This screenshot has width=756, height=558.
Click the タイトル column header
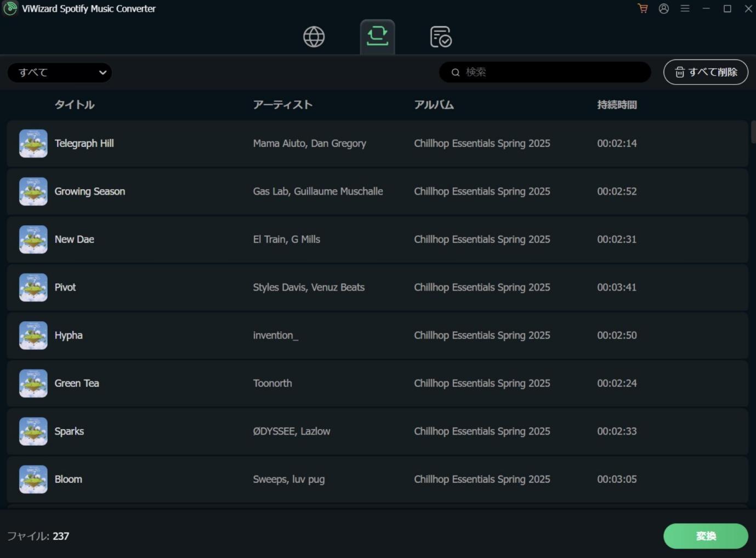point(75,105)
